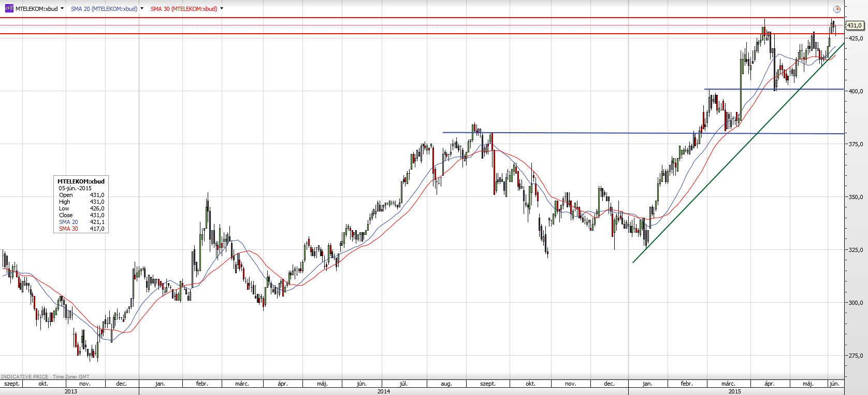The height and width of the screenshot is (395, 868).
Task: Click the 375,0 price axis label
Action: click(x=856, y=144)
